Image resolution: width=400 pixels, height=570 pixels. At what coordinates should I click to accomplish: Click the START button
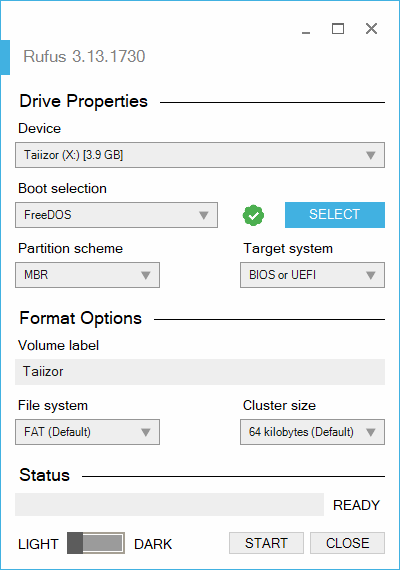[x=266, y=543]
